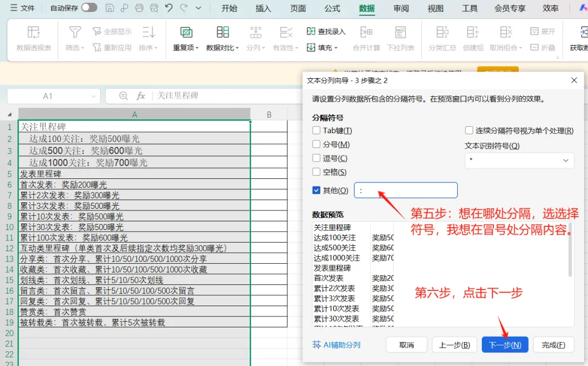Image resolution: width=588 pixels, height=366 pixels.
Task: Click 查找录入 in the ribbon
Action: click(x=326, y=32)
